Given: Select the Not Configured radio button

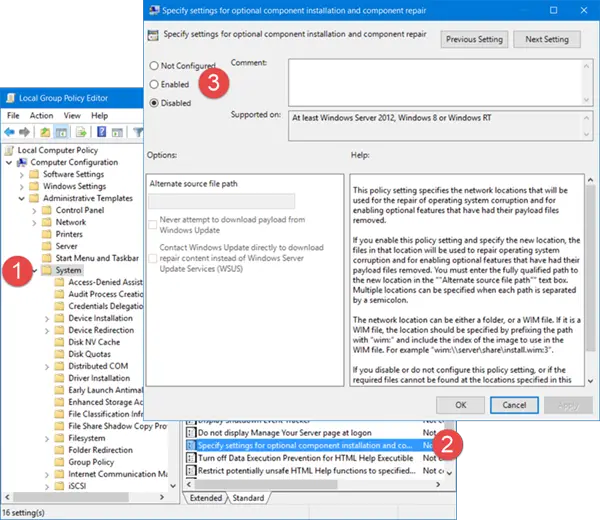Looking at the screenshot, I should coord(154,66).
